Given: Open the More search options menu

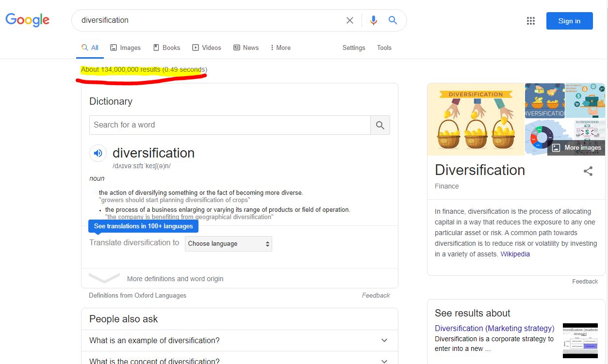Looking at the screenshot, I should (280, 47).
